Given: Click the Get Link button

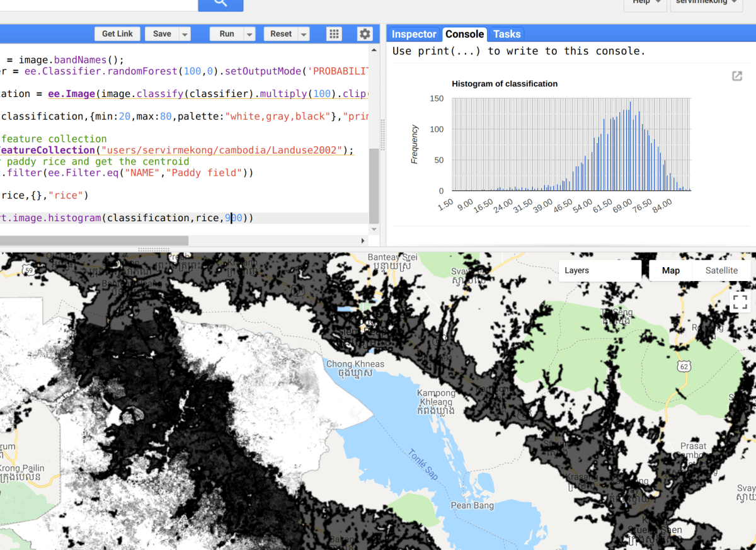Looking at the screenshot, I should click(x=117, y=34).
